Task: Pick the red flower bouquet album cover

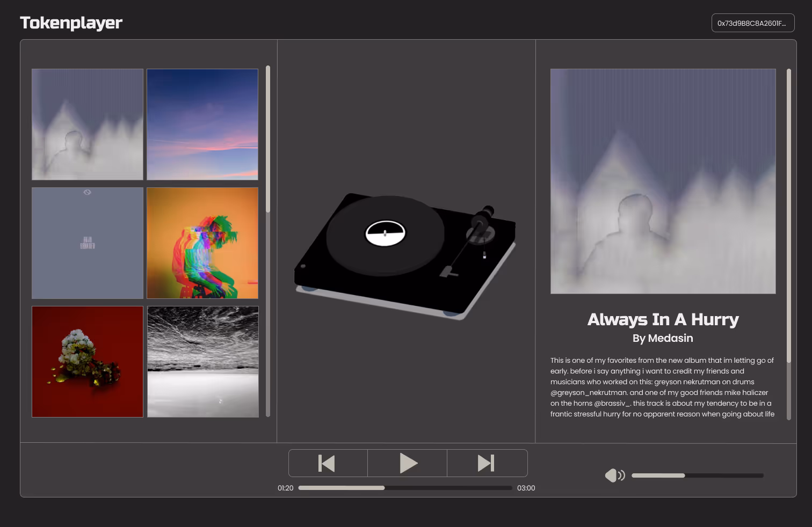Action: click(x=88, y=362)
